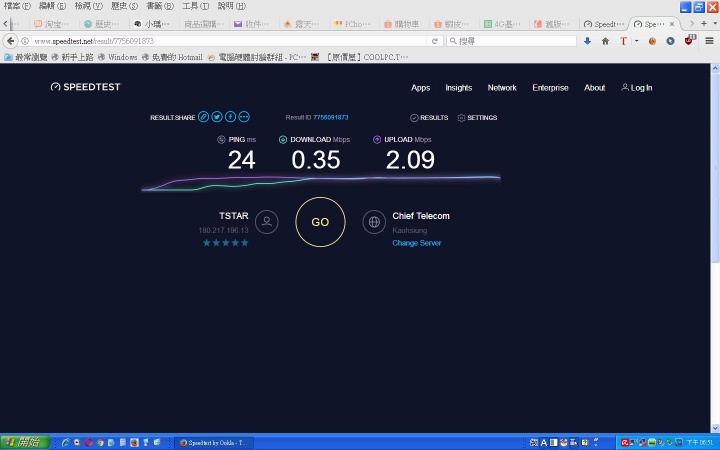Open the About navigation link
This screenshot has width=720, height=450.
(594, 88)
